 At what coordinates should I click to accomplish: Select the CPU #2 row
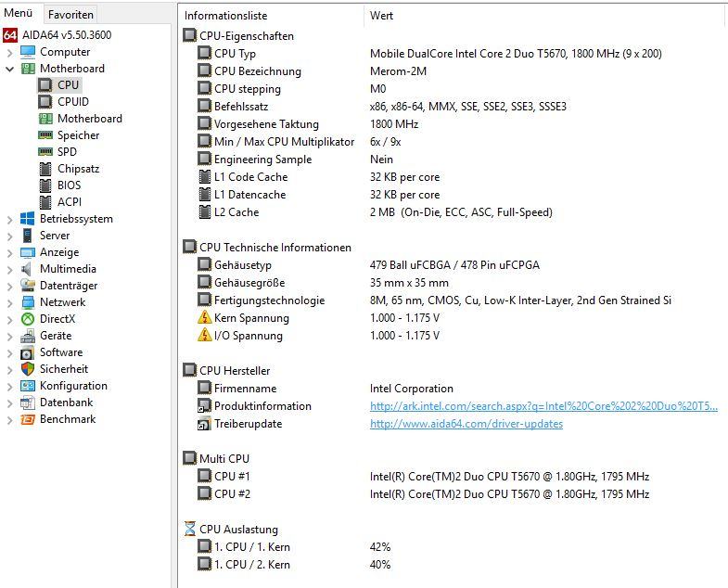(x=453, y=493)
